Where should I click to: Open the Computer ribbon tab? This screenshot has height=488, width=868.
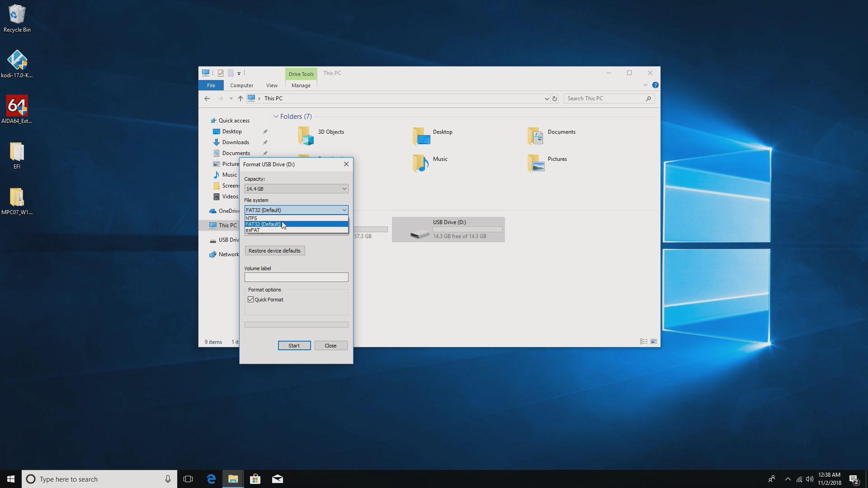(241, 85)
